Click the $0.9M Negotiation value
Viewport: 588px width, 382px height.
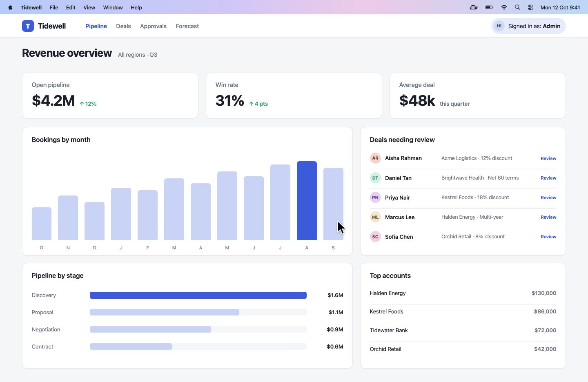point(335,329)
